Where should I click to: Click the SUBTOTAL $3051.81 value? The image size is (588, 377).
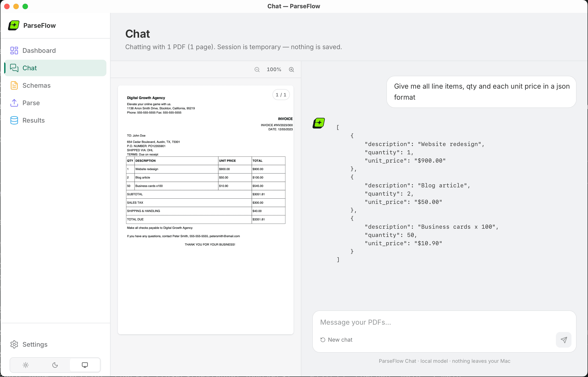(x=258, y=194)
